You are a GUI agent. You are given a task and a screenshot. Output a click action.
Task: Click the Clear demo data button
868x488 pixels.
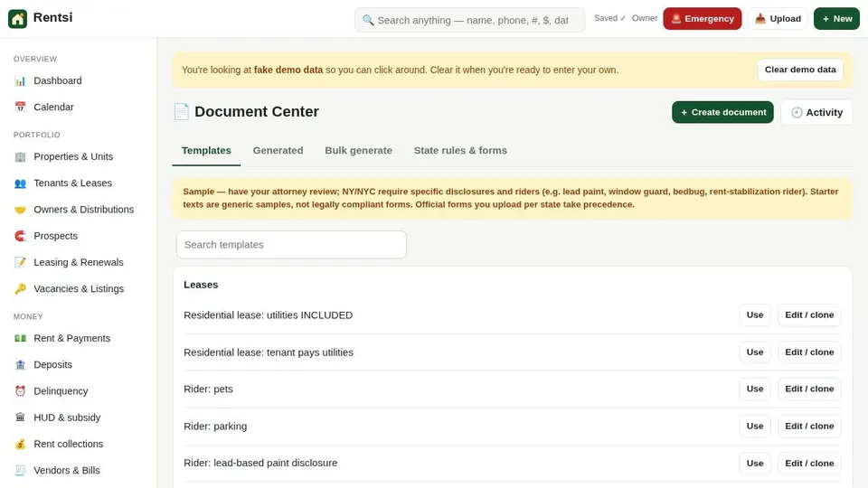(800, 70)
